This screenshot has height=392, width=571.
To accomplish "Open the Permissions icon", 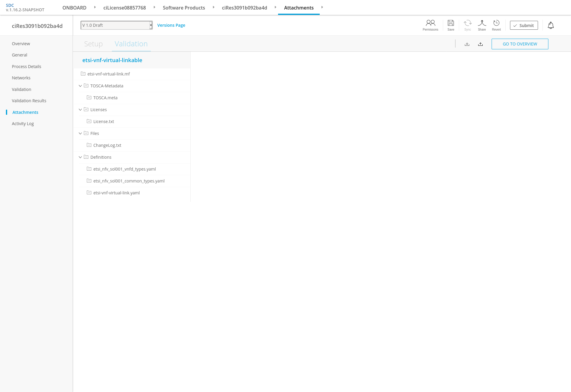I will pos(430,23).
